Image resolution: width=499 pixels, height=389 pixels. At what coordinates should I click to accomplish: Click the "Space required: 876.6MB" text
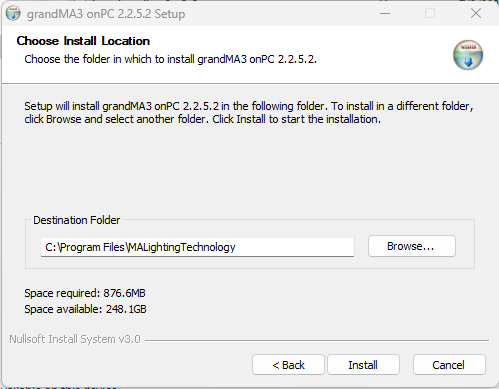coord(85,293)
